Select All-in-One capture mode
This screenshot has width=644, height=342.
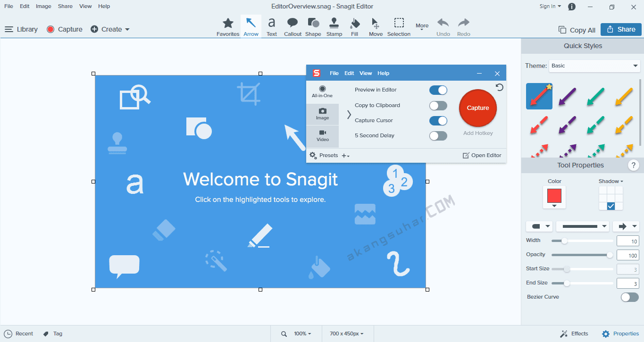point(322,92)
